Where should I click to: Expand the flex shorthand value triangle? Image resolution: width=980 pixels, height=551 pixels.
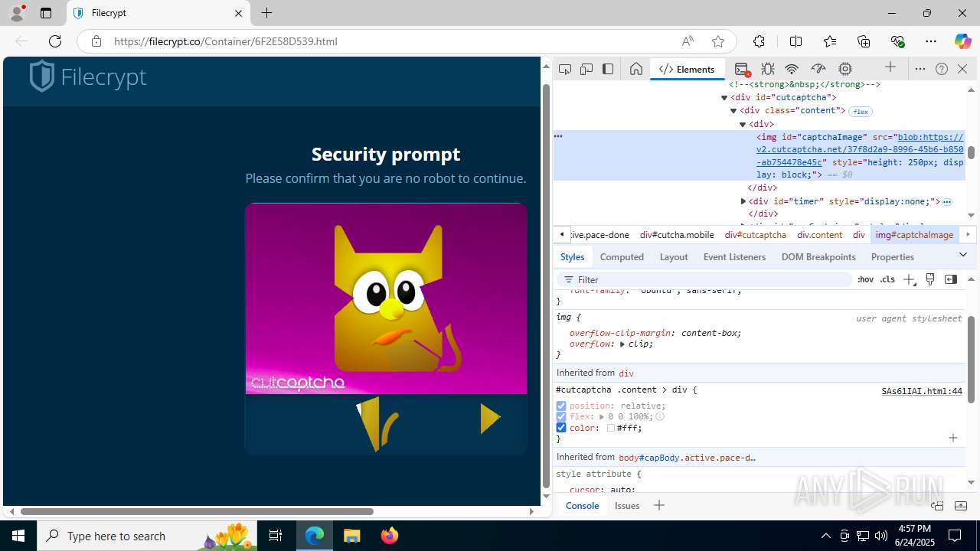(602, 417)
